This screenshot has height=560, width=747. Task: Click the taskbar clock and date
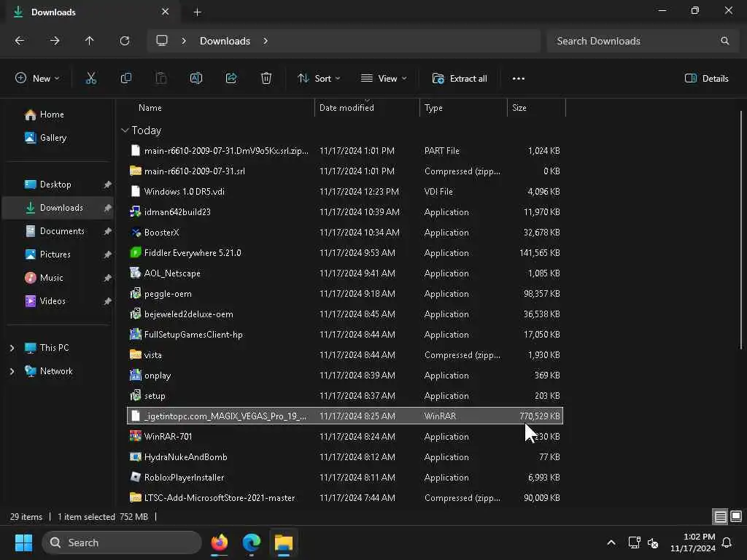pos(693,542)
